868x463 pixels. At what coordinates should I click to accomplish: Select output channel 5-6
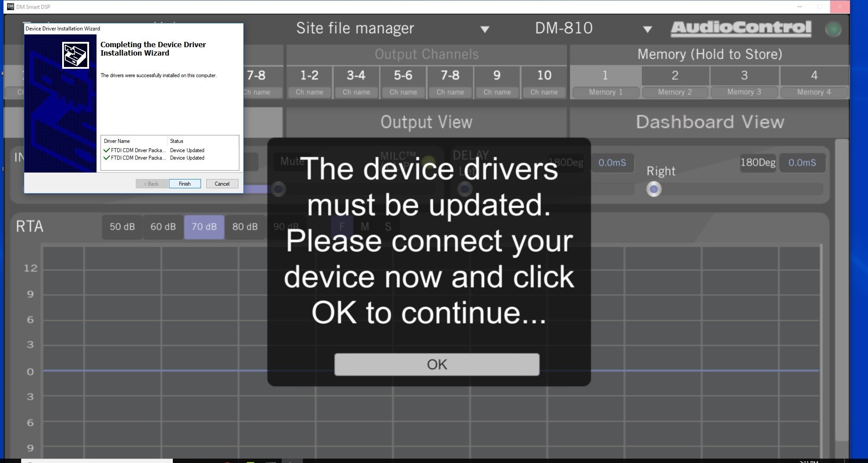click(x=403, y=75)
